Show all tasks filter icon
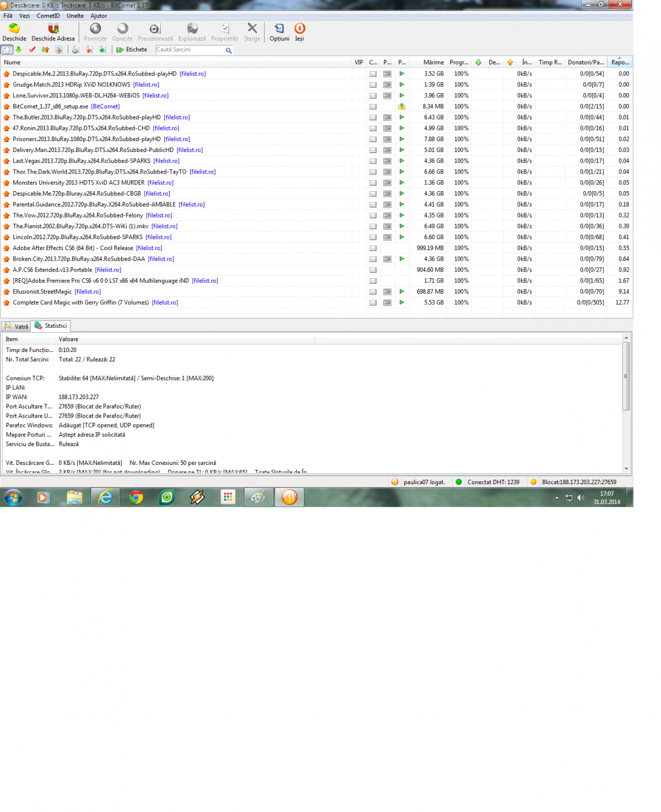Image resolution: width=661 pixels, height=812 pixels. tap(7, 50)
